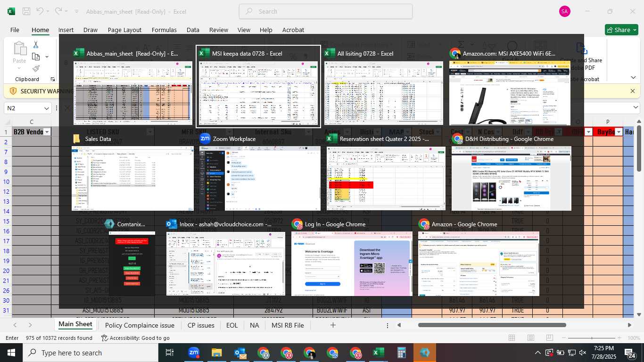Open the Insert ribbon tab

[x=66, y=30]
